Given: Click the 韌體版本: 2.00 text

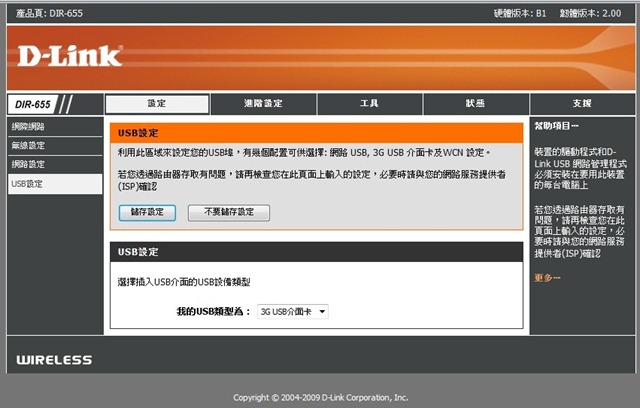Looking at the screenshot, I should tap(590, 13).
